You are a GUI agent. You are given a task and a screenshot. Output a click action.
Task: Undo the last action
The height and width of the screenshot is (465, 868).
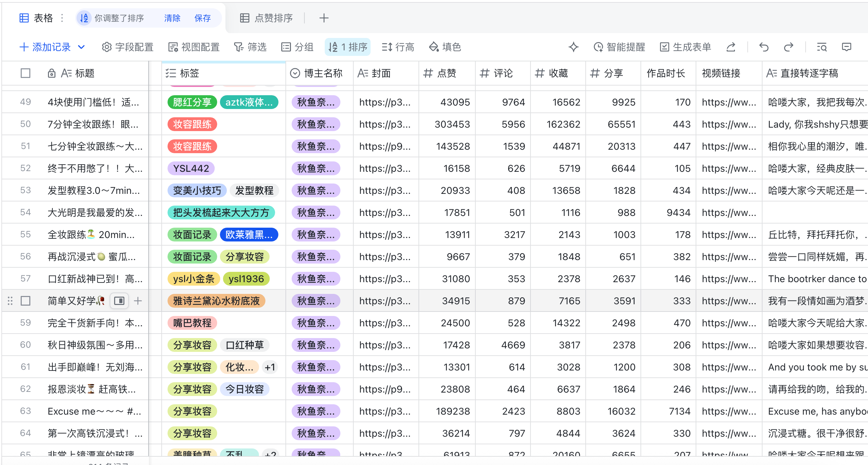764,47
